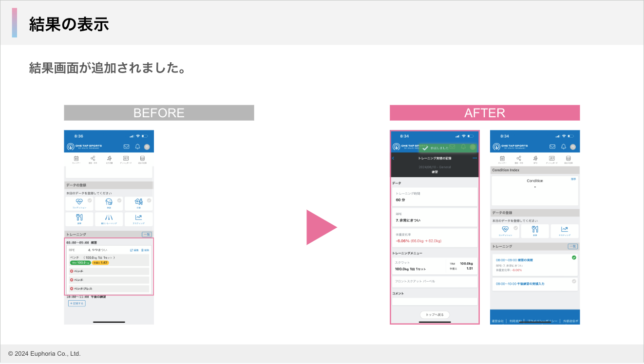Viewport: 644px width, 364px height.
Task: Click the 推移 link in the Condition card
Action: click(x=573, y=179)
